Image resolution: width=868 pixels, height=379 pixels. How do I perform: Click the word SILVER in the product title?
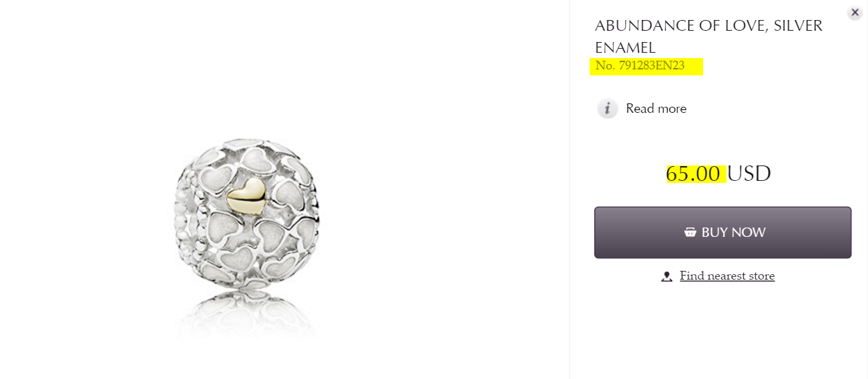pyautogui.click(x=798, y=26)
